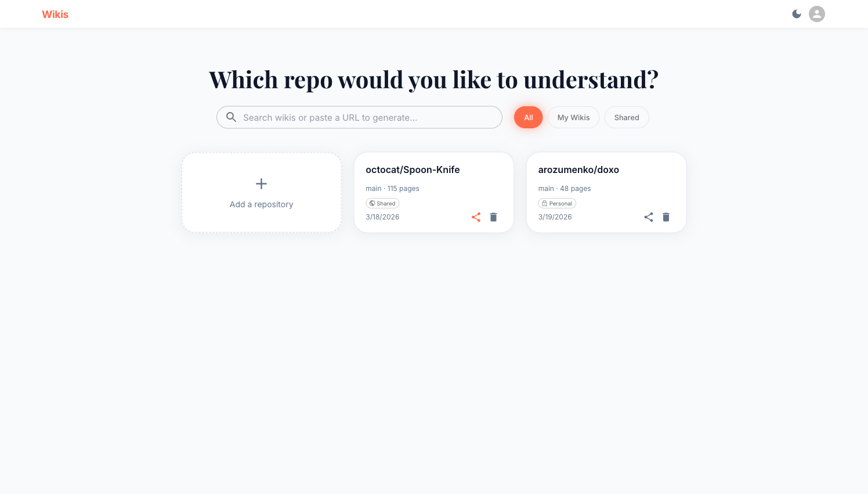Select the All filter
The image size is (868, 494).
tap(528, 117)
